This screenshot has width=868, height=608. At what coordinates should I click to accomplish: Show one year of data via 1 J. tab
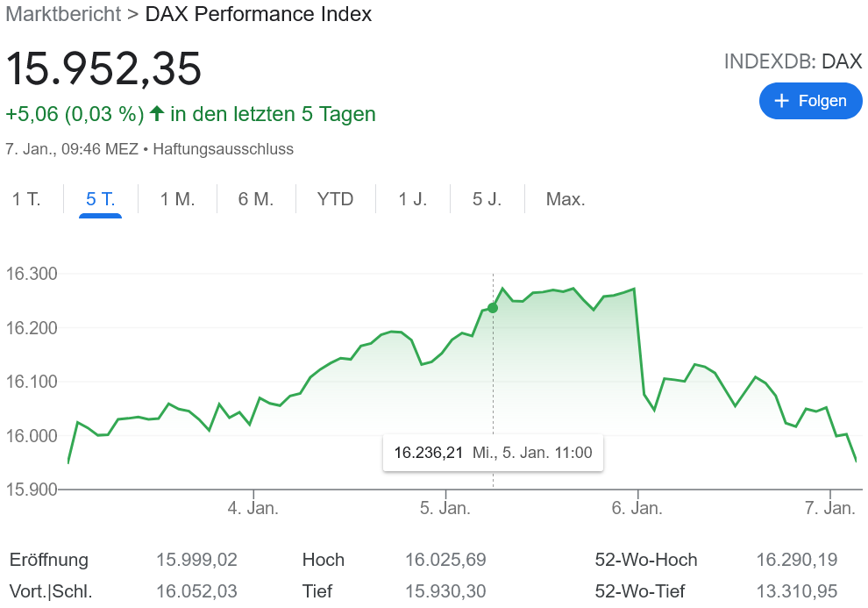point(411,199)
